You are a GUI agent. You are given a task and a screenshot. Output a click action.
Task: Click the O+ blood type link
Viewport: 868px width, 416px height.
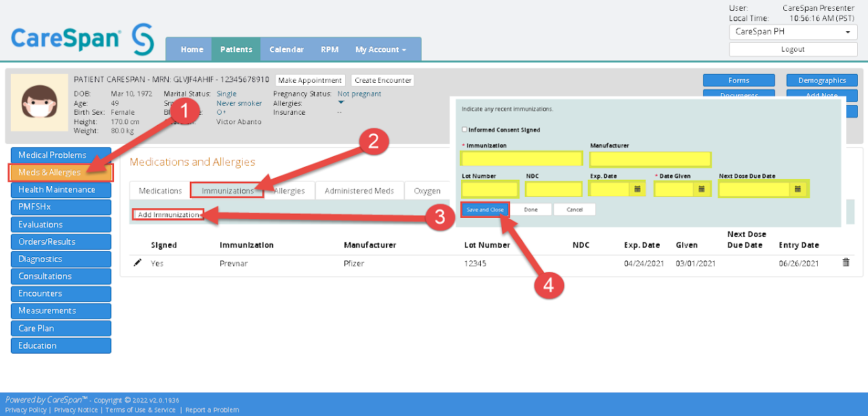[x=221, y=113]
